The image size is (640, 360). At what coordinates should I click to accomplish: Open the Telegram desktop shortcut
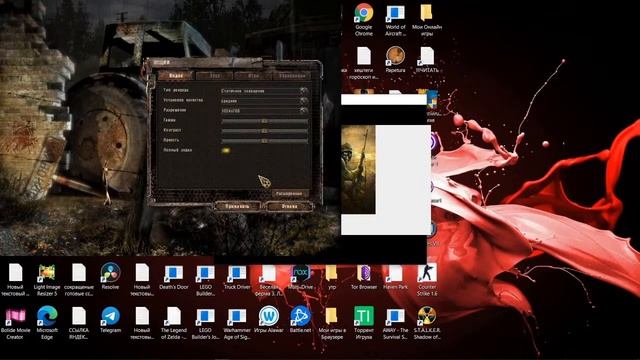(110, 320)
